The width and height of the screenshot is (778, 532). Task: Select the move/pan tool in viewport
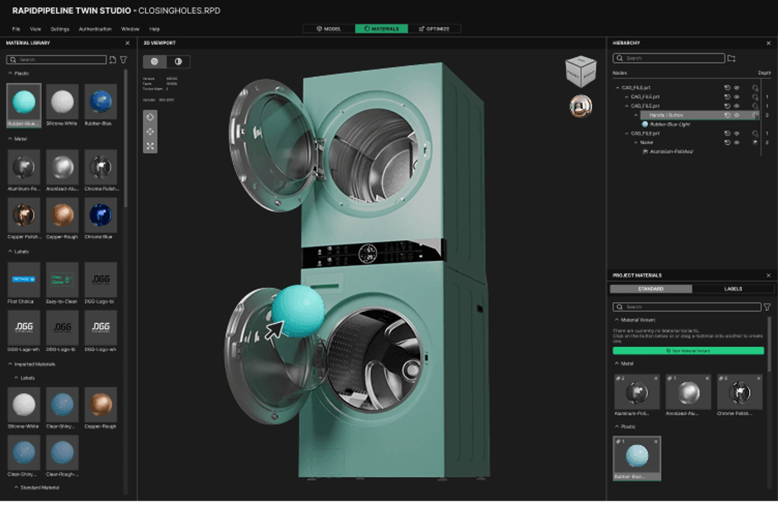point(150,132)
